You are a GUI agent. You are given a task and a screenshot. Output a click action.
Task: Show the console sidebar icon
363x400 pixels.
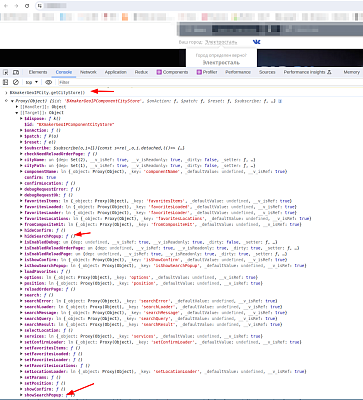coord(6,82)
